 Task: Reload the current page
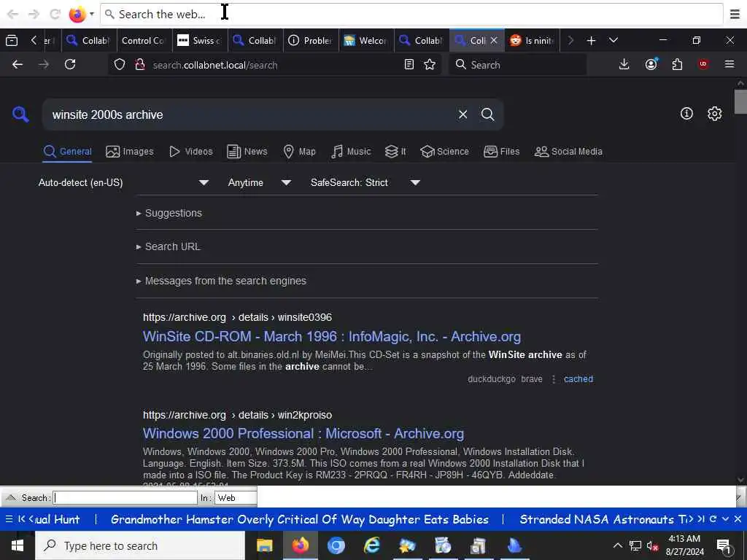tap(70, 64)
